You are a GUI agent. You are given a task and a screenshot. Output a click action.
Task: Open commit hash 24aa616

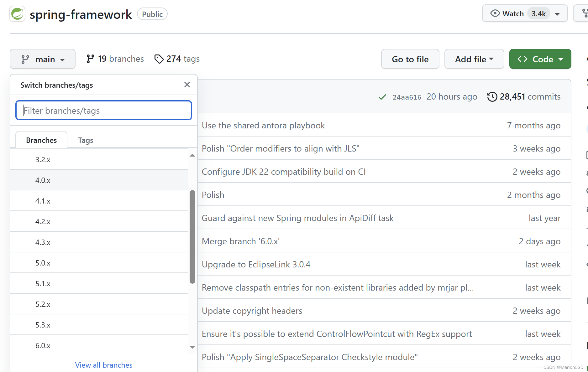407,97
